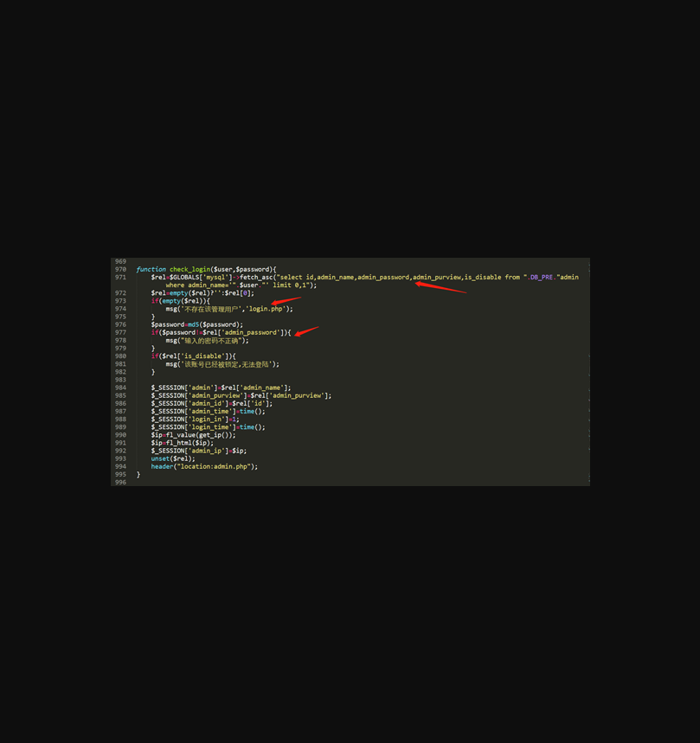700x743 pixels.
Task: Click line number 994 in the gutter
Action: (x=120, y=467)
